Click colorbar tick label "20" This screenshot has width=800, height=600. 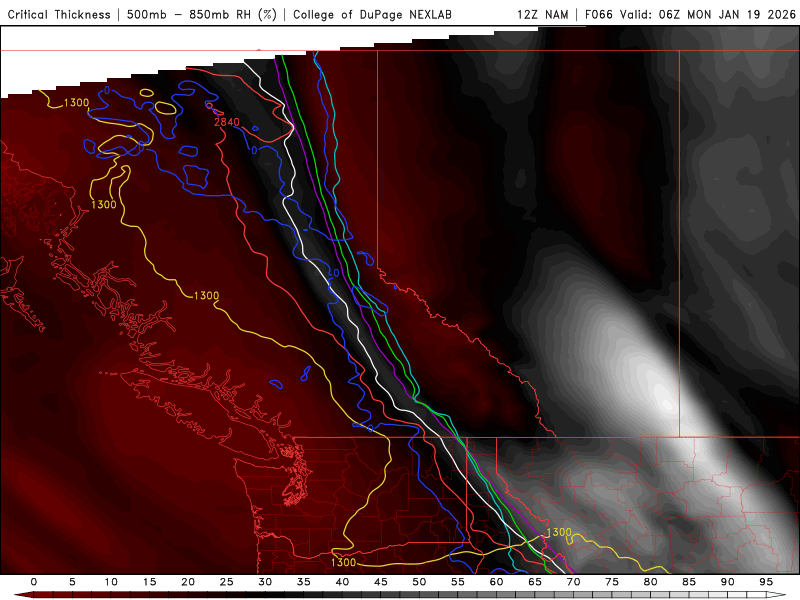coord(188,582)
